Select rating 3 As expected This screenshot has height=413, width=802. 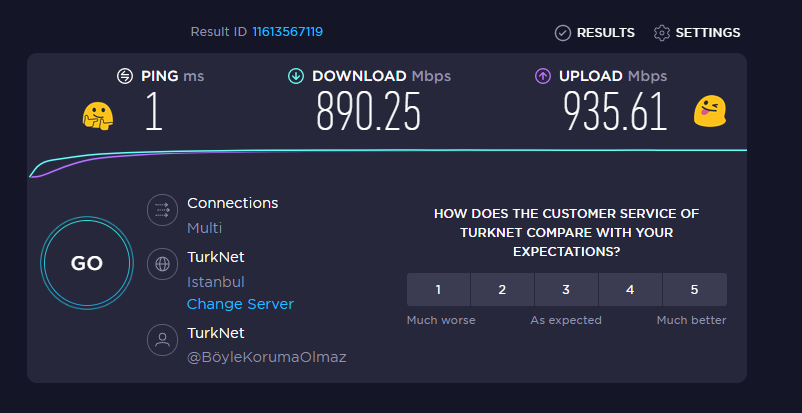coord(566,290)
